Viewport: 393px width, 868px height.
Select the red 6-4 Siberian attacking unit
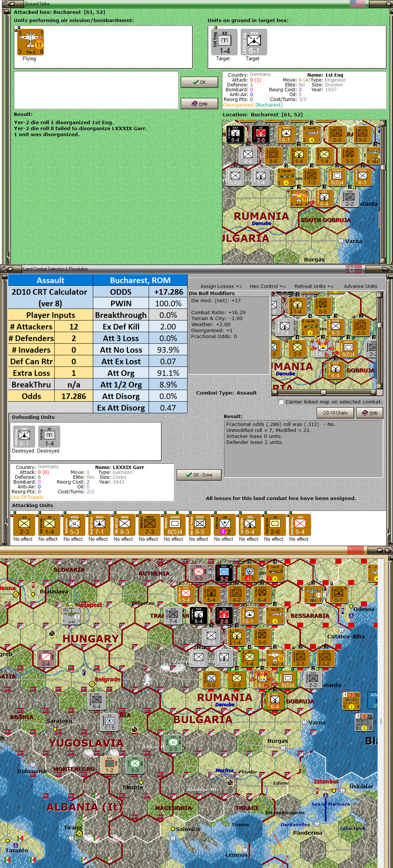click(x=300, y=525)
